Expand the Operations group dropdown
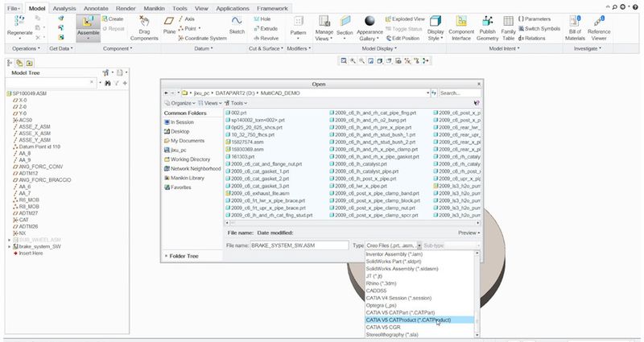This screenshot has height=342, width=644. [26, 48]
